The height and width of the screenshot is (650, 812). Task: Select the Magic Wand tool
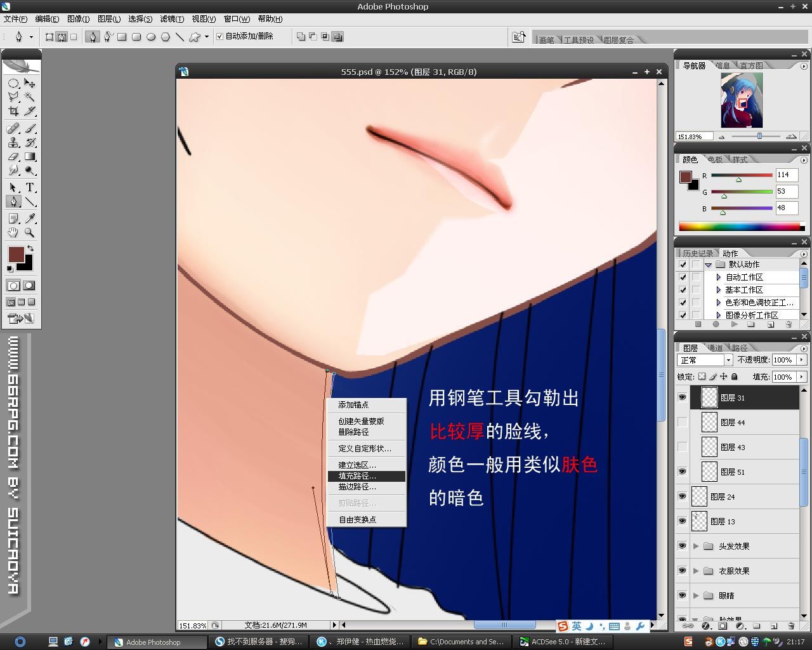[30, 97]
